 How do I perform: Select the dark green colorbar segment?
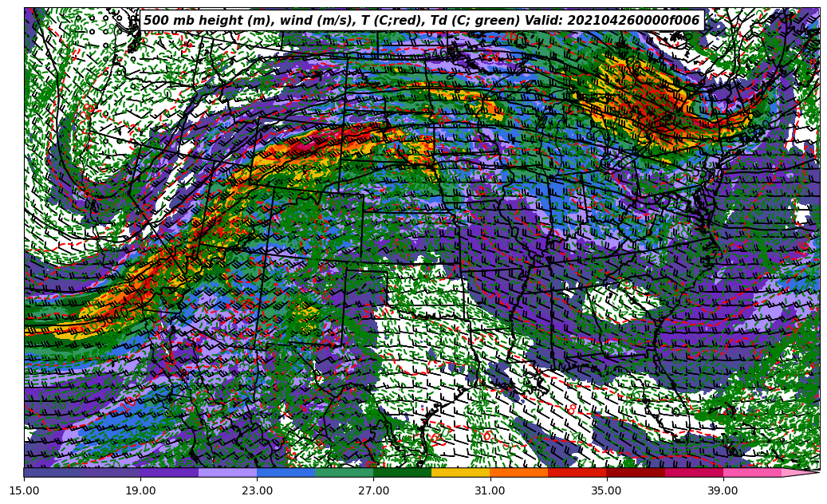click(x=402, y=473)
